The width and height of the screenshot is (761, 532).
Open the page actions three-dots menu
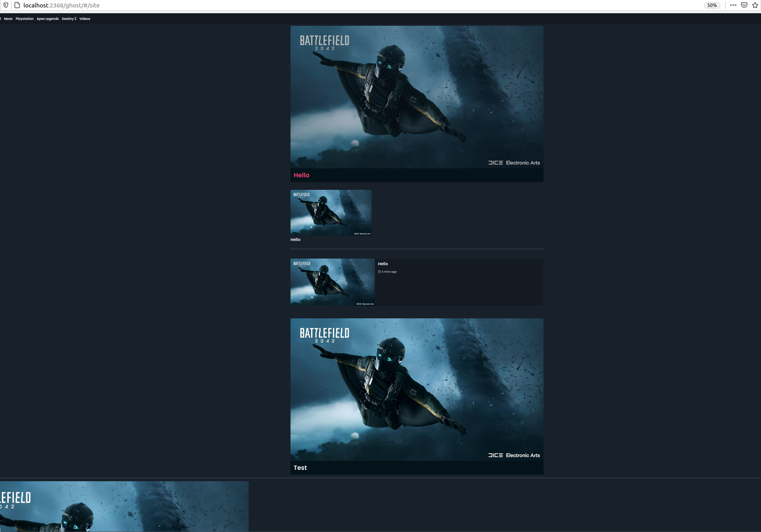tap(733, 5)
